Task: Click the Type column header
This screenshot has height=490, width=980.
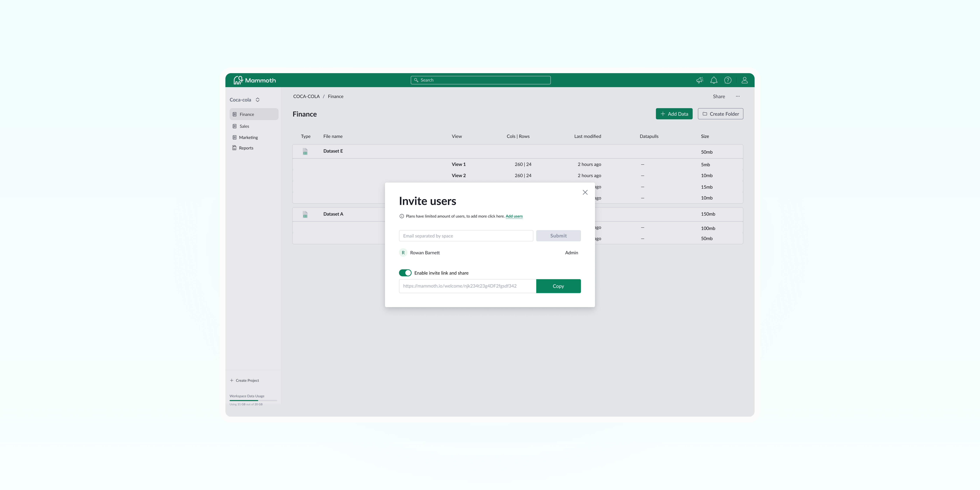Action: coord(306,136)
